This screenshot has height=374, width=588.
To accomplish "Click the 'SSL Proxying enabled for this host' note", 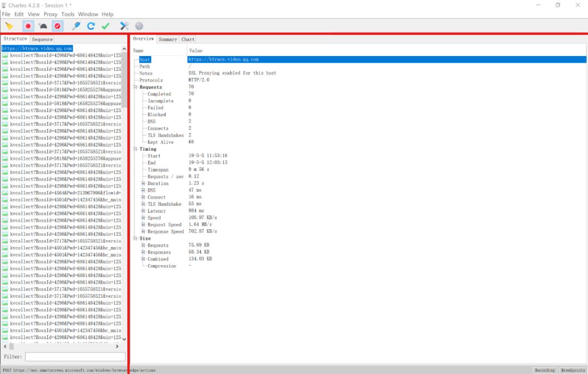I will (232, 73).
